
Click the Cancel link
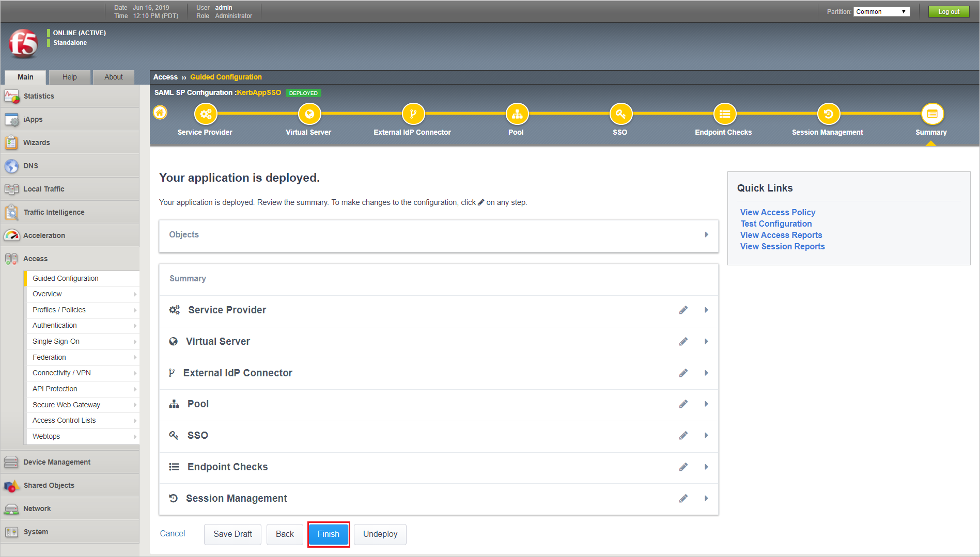tap(173, 534)
